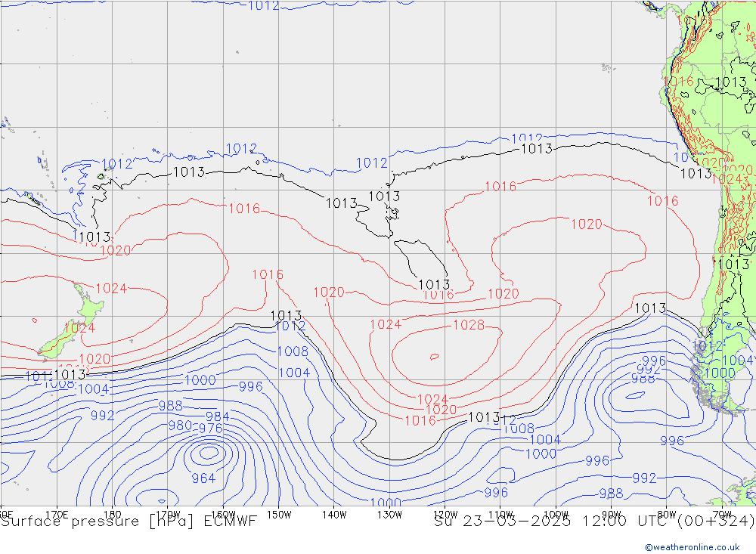The width and height of the screenshot is (756, 554).
Task: Click the 100W longitude label
Action: [556, 515]
